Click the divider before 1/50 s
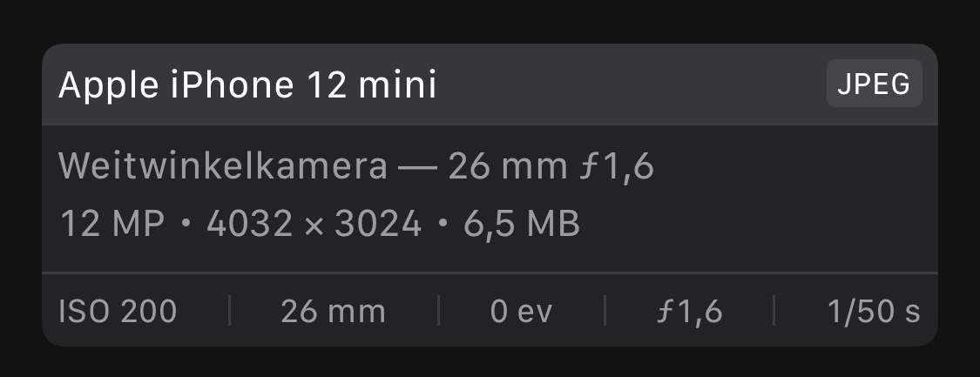The height and width of the screenshot is (377, 980). 773,311
